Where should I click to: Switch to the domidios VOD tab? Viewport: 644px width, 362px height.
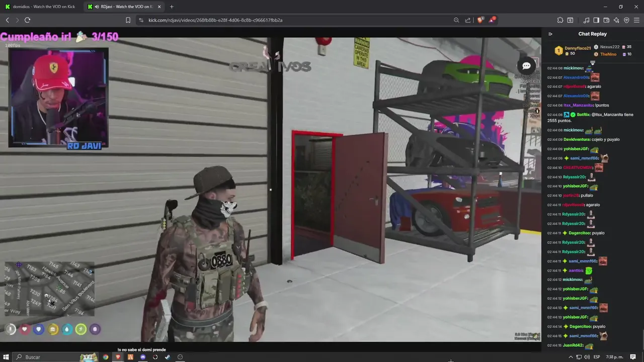tap(40, 7)
